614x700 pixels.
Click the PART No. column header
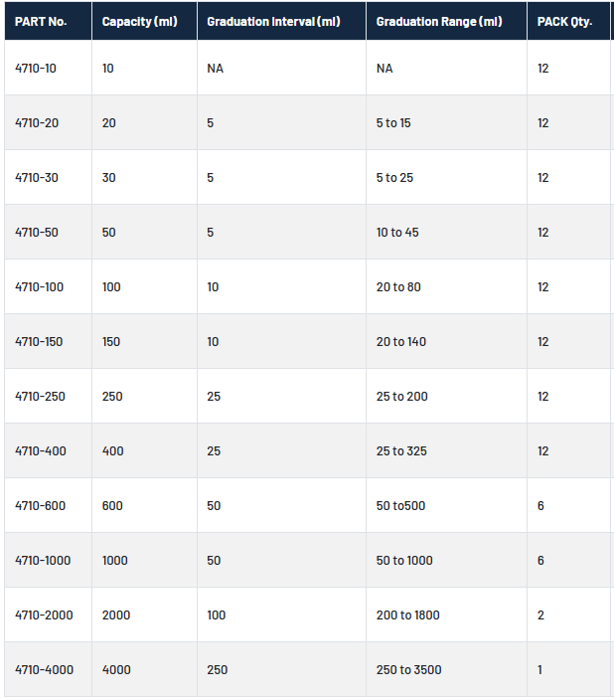(x=41, y=21)
